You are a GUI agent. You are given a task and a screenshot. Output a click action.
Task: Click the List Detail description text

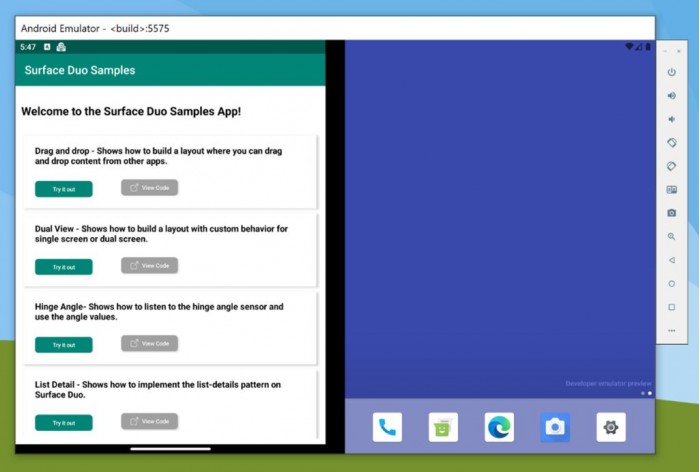[x=158, y=389]
